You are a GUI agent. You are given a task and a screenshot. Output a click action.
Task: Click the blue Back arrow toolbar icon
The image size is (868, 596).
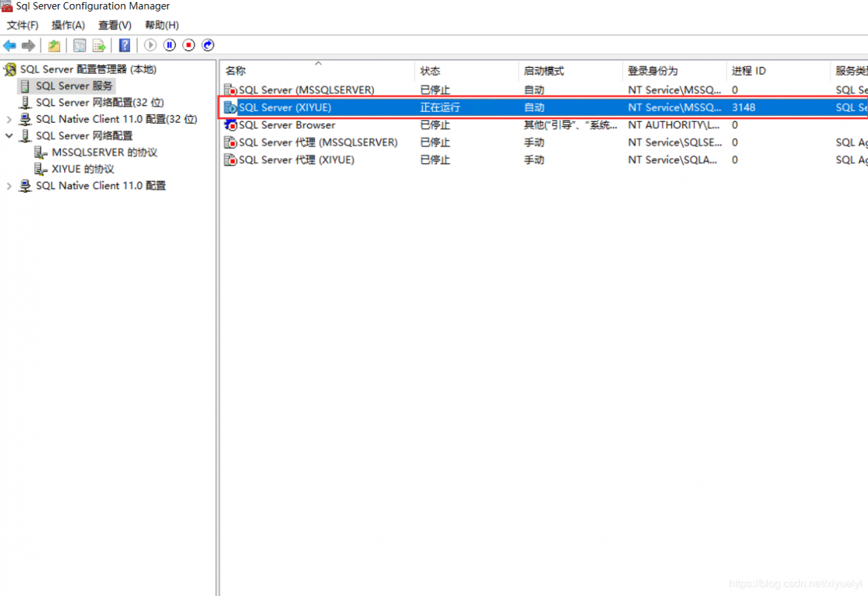pos(9,45)
